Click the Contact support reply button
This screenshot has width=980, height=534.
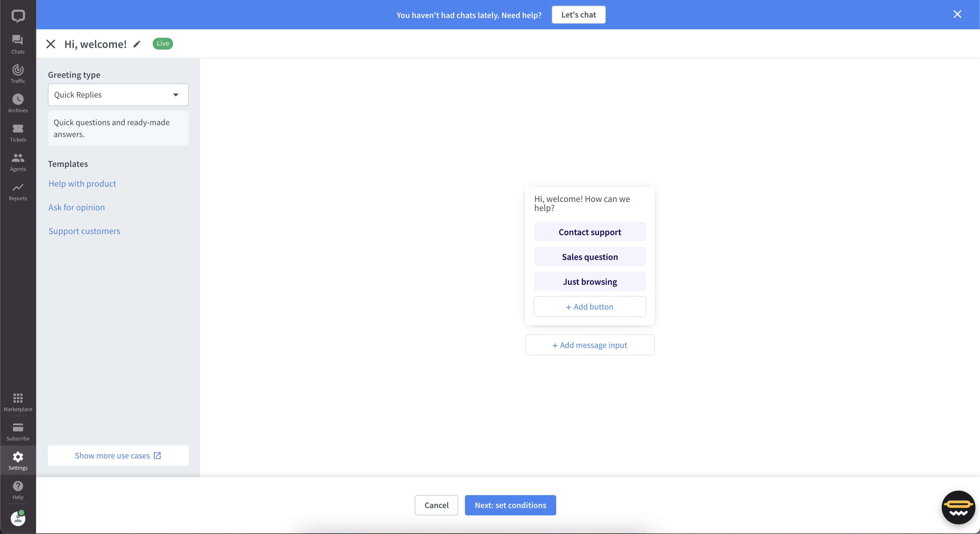590,232
